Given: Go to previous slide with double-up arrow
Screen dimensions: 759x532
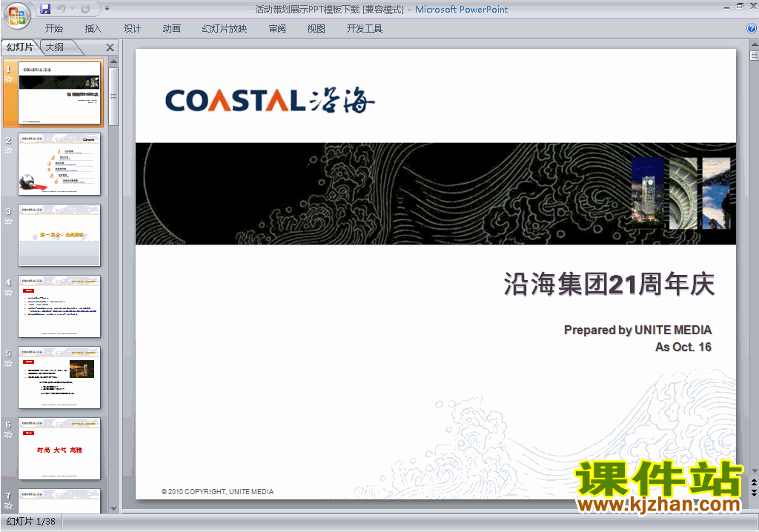Looking at the screenshot, I should click(754, 482).
